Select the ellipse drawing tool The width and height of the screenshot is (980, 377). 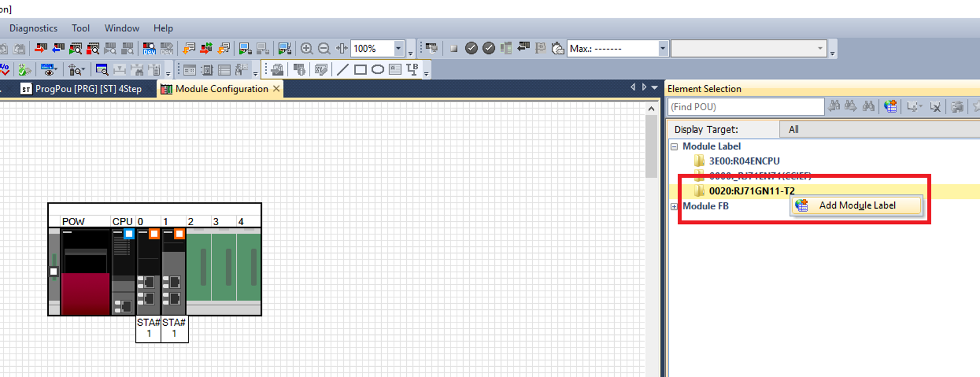click(378, 69)
